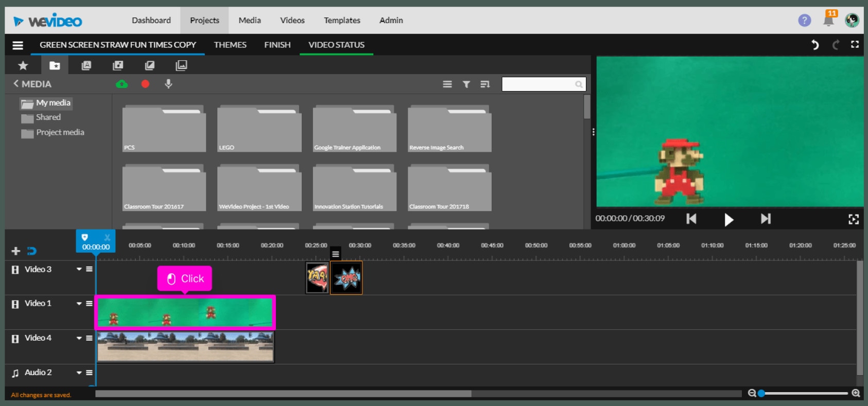
Task: Open the Projects tab
Action: [204, 20]
